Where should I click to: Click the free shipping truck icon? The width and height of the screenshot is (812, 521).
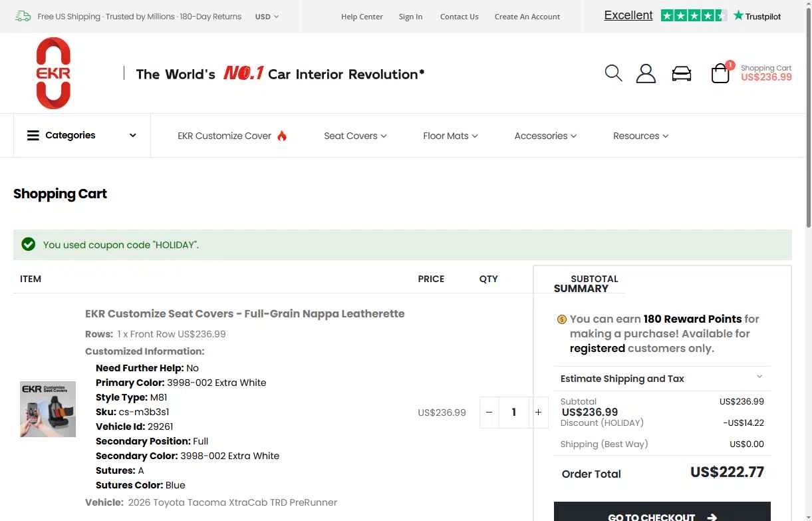(x=23, y=16)
